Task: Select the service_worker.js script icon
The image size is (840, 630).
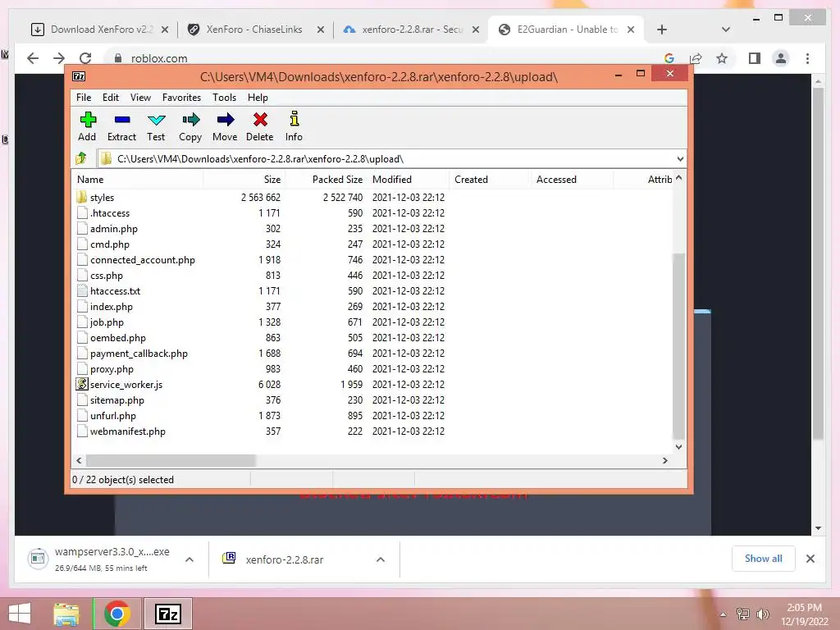Action: (x=81, y=384)
